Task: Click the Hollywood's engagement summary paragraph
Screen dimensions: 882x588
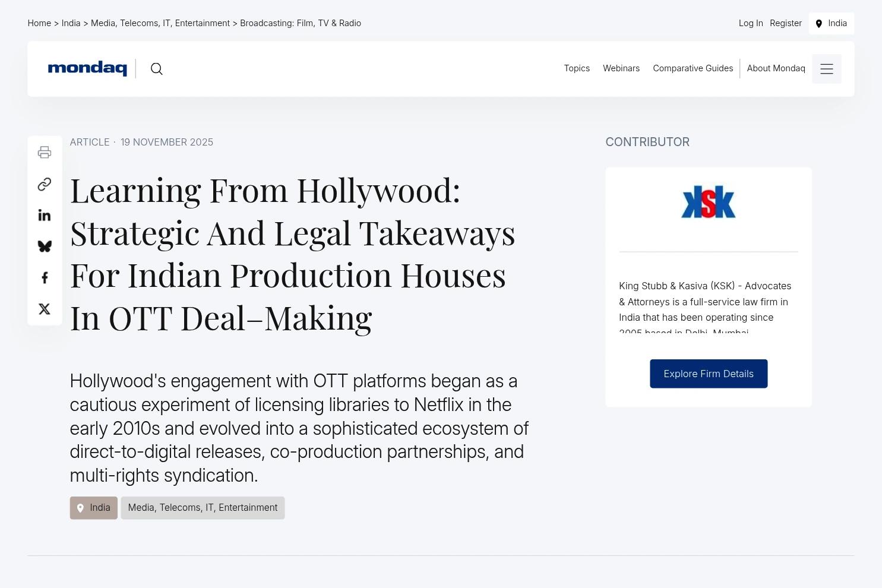Action: pyautogui.click(x=299, y=428)
